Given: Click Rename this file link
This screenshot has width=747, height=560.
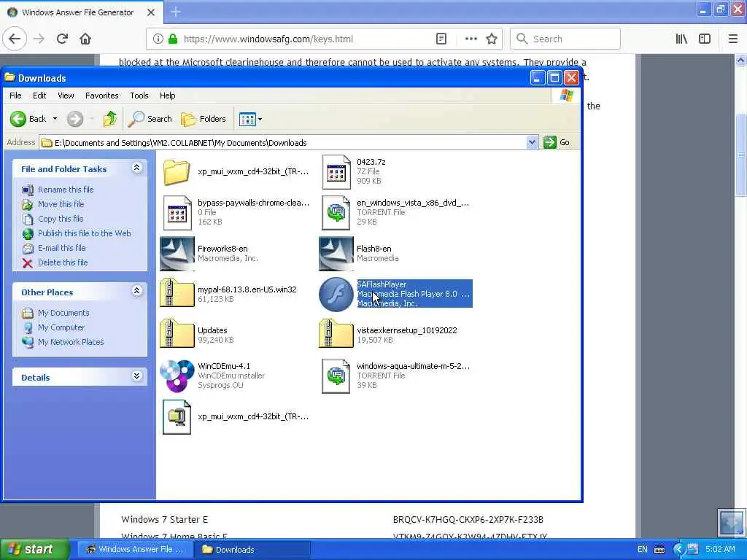Looking at the screenshot, I should pyautogui.click(x=66, y=190).
